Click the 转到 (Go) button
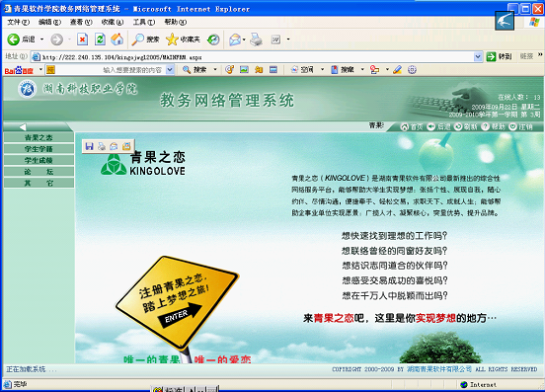The image size is (545, 392). coord(499,56)
